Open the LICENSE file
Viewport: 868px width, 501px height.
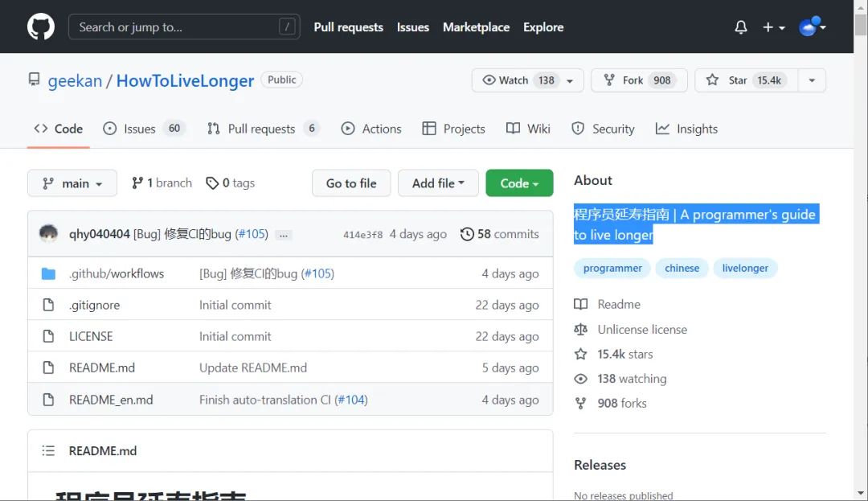tap(91, 336)
